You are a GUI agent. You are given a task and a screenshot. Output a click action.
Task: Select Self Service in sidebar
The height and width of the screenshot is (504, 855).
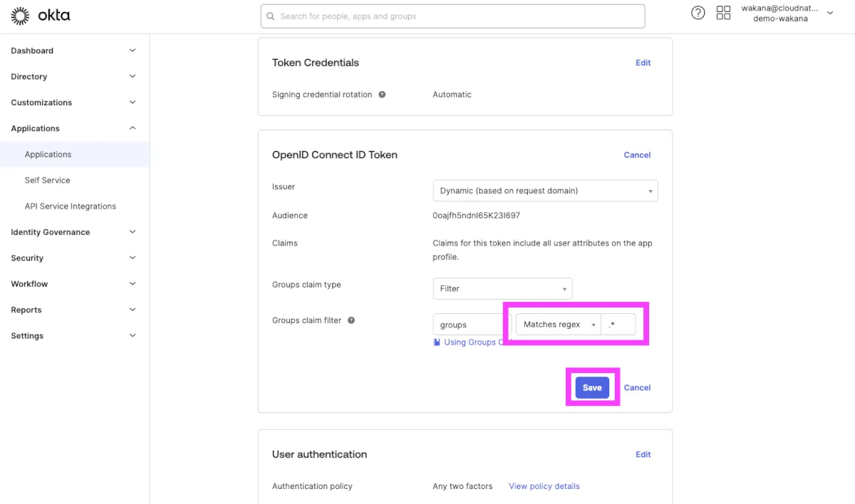tap(48, 180)
